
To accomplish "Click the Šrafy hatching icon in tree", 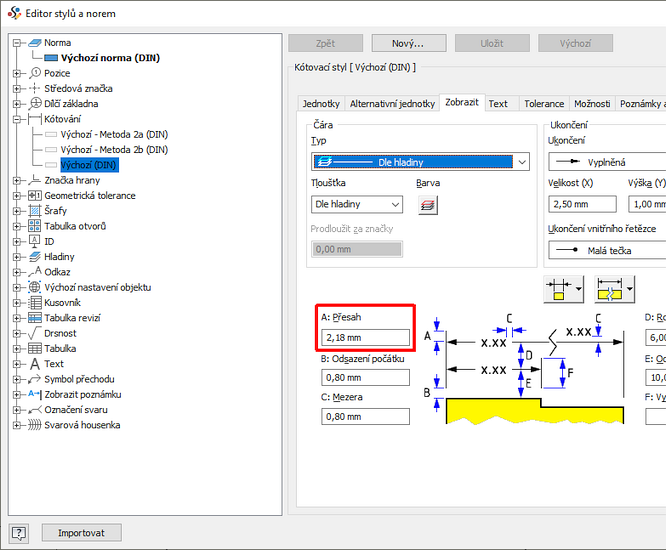I will pyautogui.click(x=35, y=211).
